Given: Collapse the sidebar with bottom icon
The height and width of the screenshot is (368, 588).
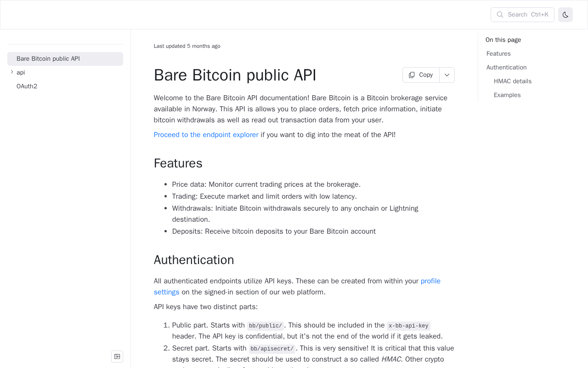Looking at the screenshot, I should pos(117,356).
